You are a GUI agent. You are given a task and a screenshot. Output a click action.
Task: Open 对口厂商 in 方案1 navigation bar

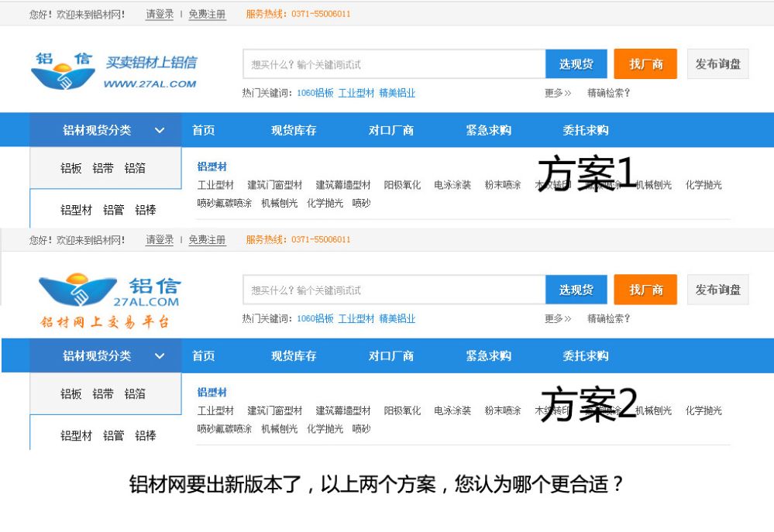tap(391, 130)
